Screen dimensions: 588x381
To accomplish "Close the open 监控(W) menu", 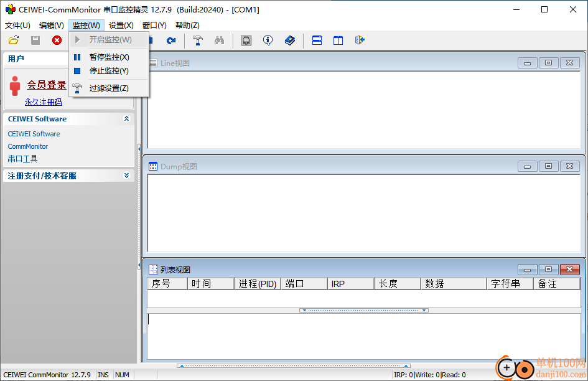I will click(x=86, y=25).
